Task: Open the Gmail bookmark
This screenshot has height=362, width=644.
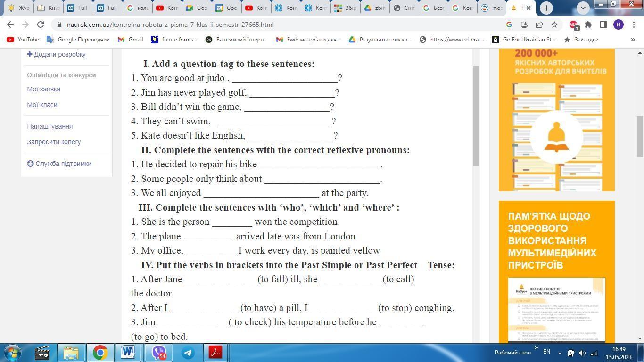Action: (131, 40)
